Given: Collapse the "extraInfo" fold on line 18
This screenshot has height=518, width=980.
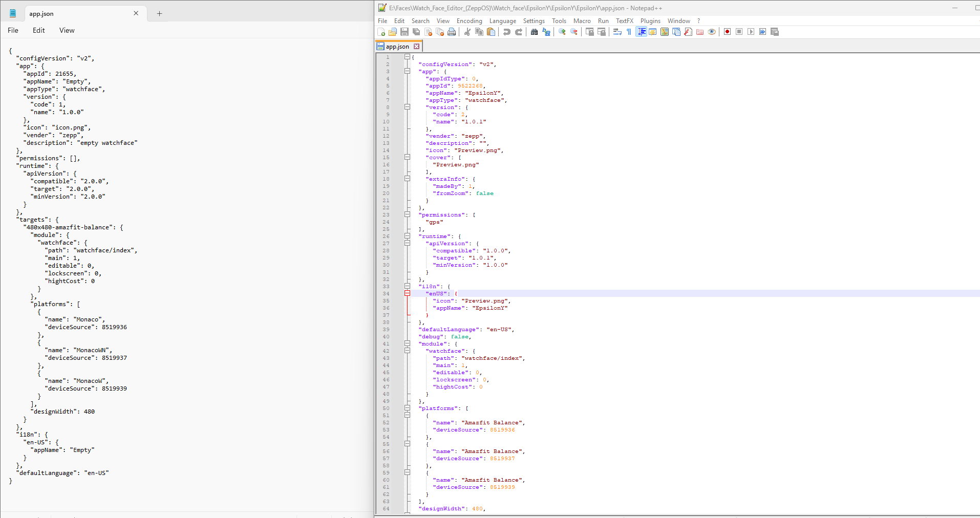Looking at the screenshot, I should coord(407,179).
